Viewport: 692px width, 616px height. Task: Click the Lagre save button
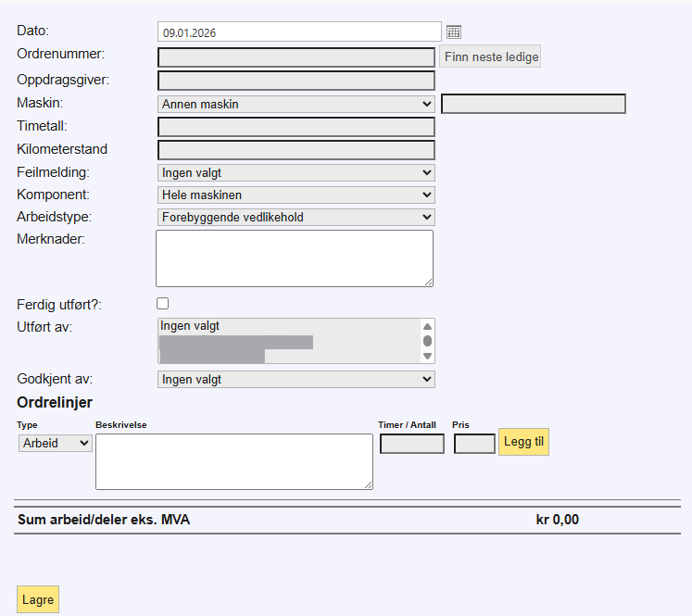pos(38,600)
